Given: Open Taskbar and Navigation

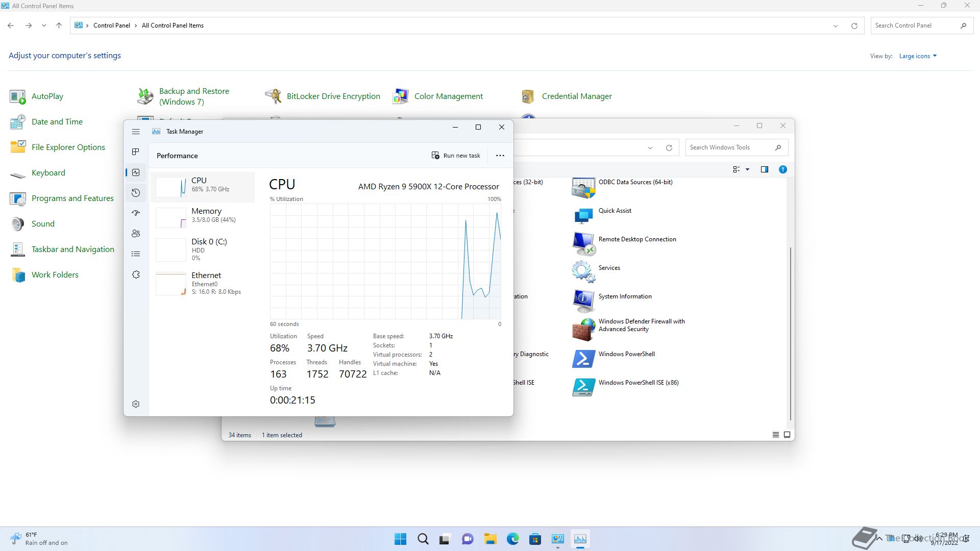Looking at the screenshot, I should point(62,249).
